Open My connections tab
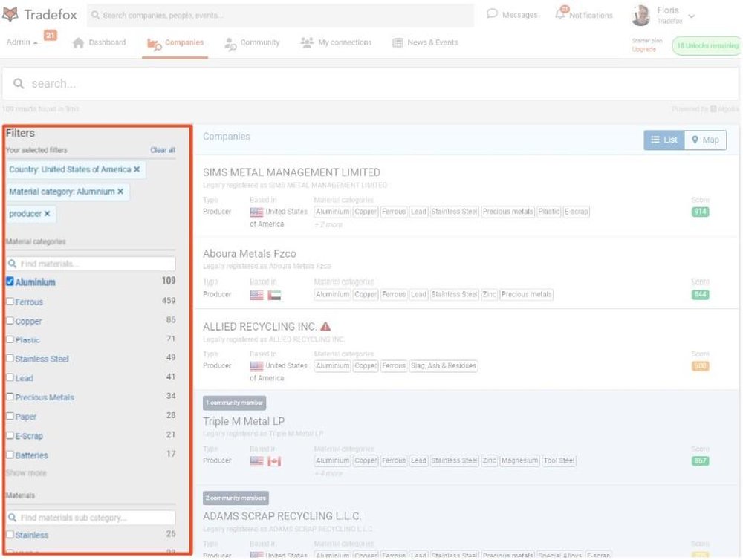The height and width of the screenshot is (560, 743). coord(336,42)
